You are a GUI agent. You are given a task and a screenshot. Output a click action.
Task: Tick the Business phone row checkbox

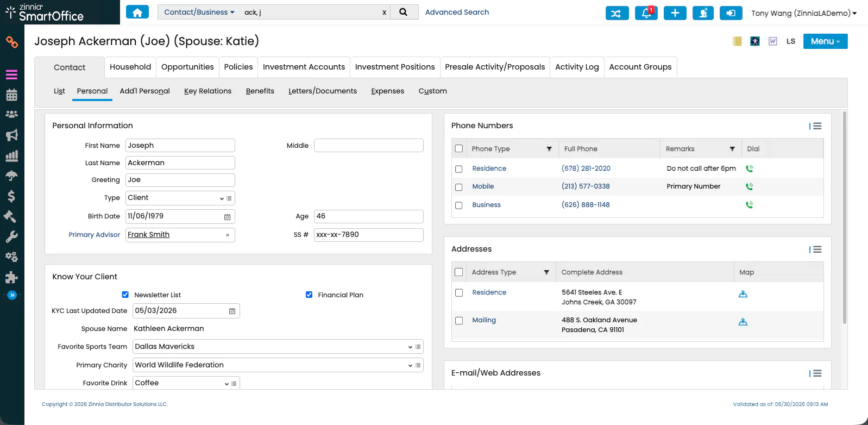(x=459, y=205)
